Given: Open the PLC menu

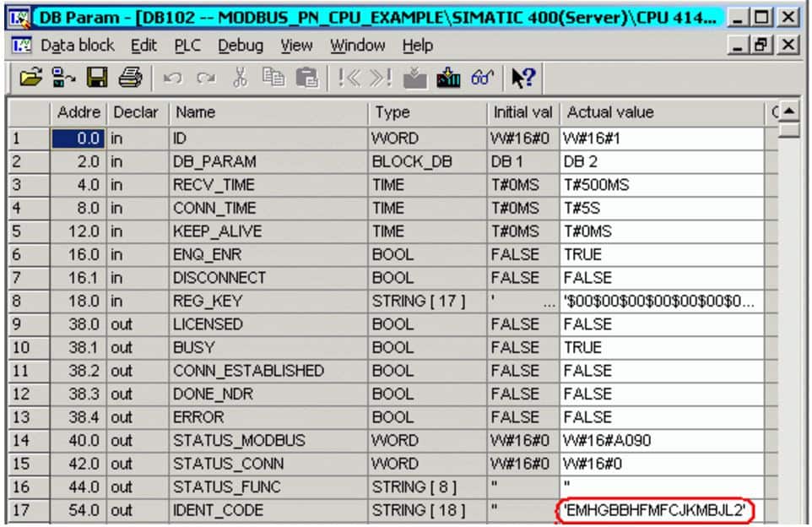Looking at the screenshot, I should click(187, 46).
